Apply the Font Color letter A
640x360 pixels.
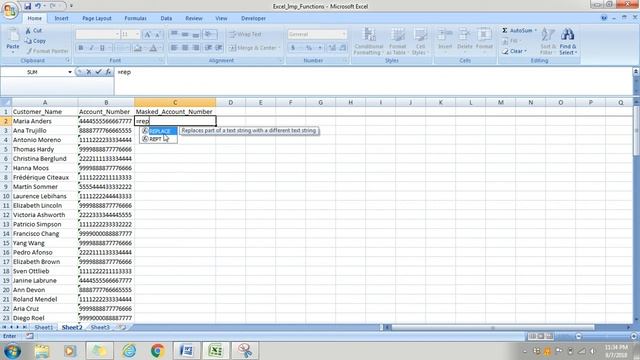pyautogui.click(x=153, y=48)
